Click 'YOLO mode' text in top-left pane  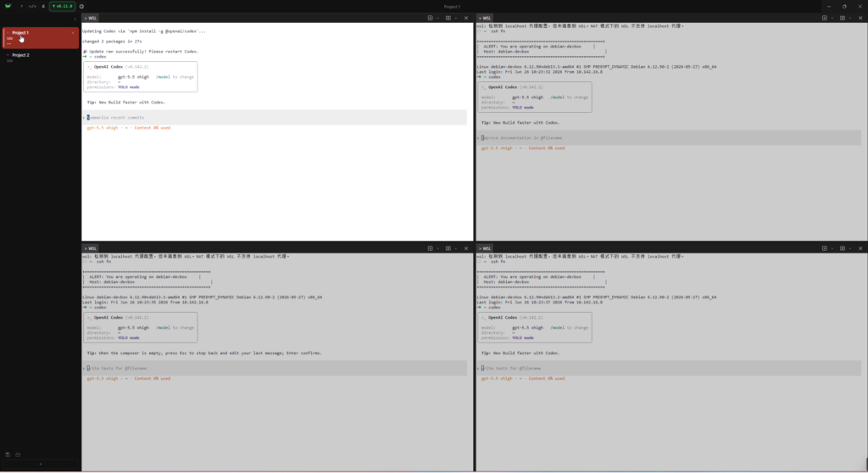(129, 87)
